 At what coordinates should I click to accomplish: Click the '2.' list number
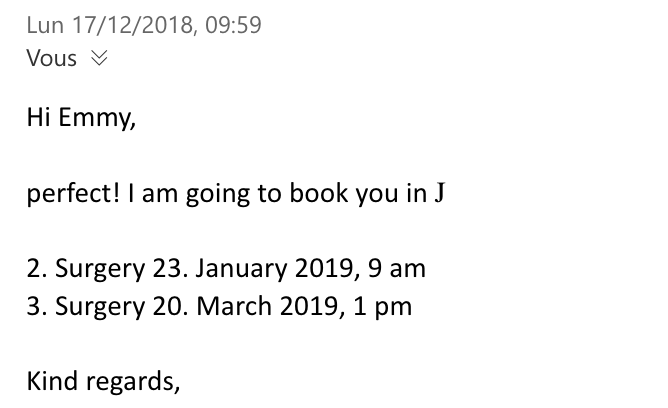pos(37,269)
